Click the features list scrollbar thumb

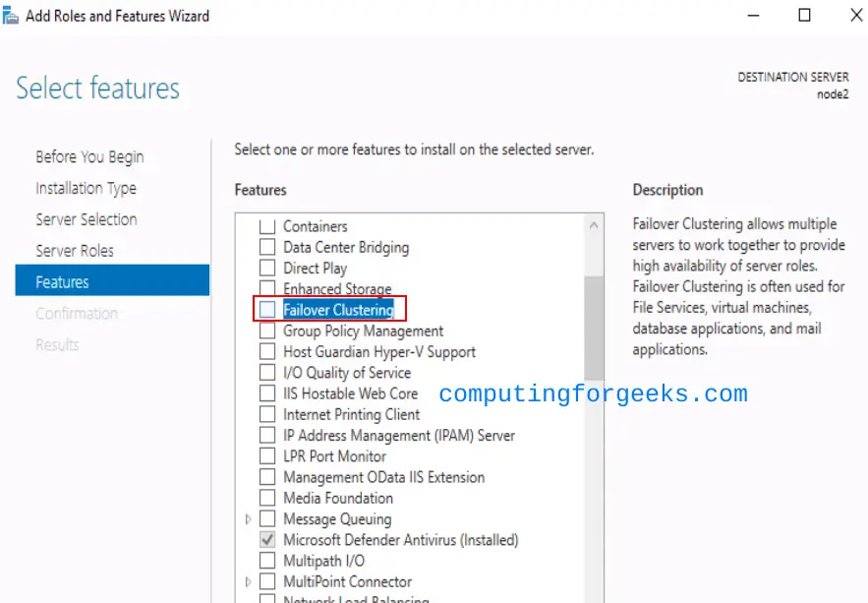point(594,328)
